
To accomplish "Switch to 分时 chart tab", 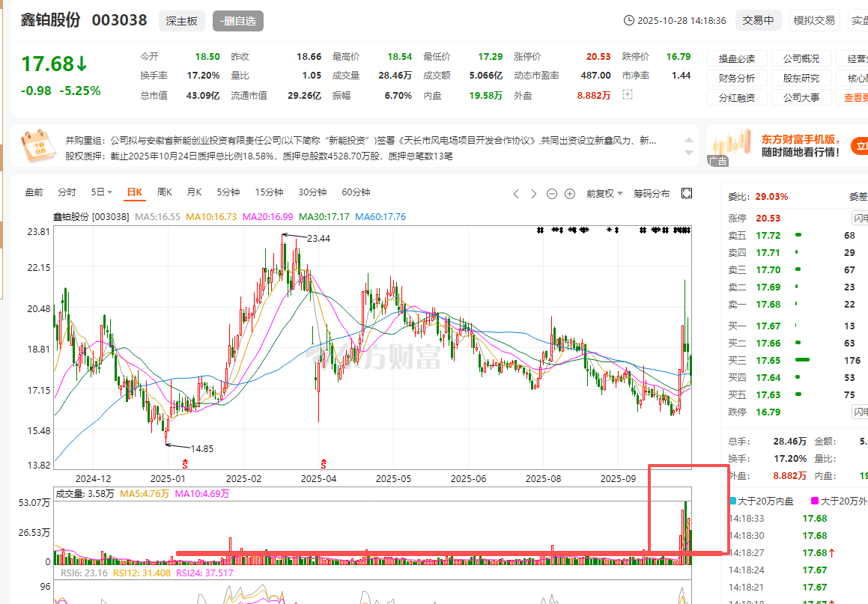I will [67, 192].
